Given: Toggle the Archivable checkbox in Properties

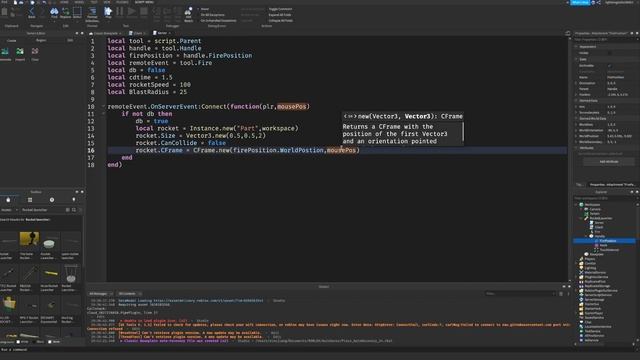Looking at the screenshot, I should (x=610, y=66).
